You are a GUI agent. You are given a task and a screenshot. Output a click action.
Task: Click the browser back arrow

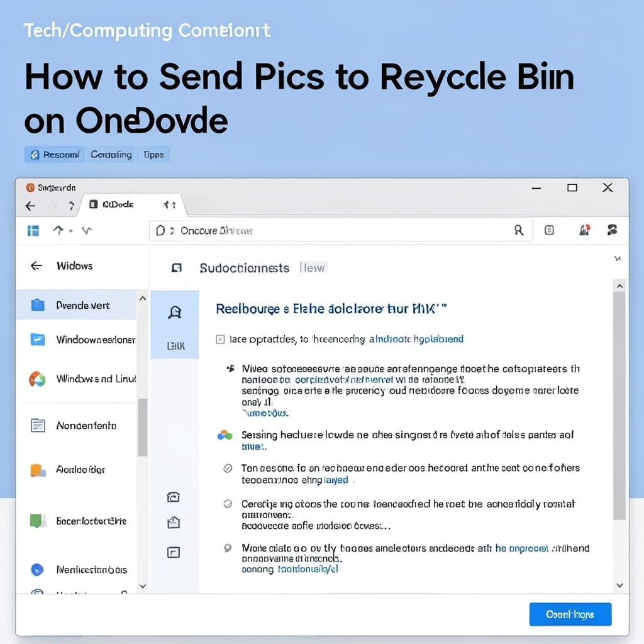tap(30, 206)
